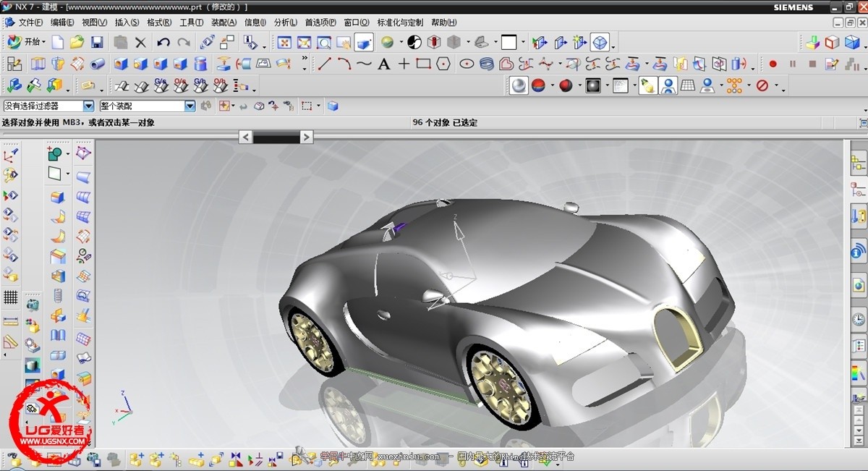Create a new file

[x=58, y=42]
